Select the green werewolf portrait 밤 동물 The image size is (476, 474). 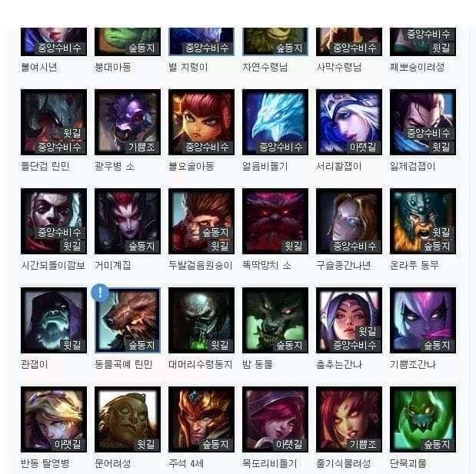pos(275,320)
